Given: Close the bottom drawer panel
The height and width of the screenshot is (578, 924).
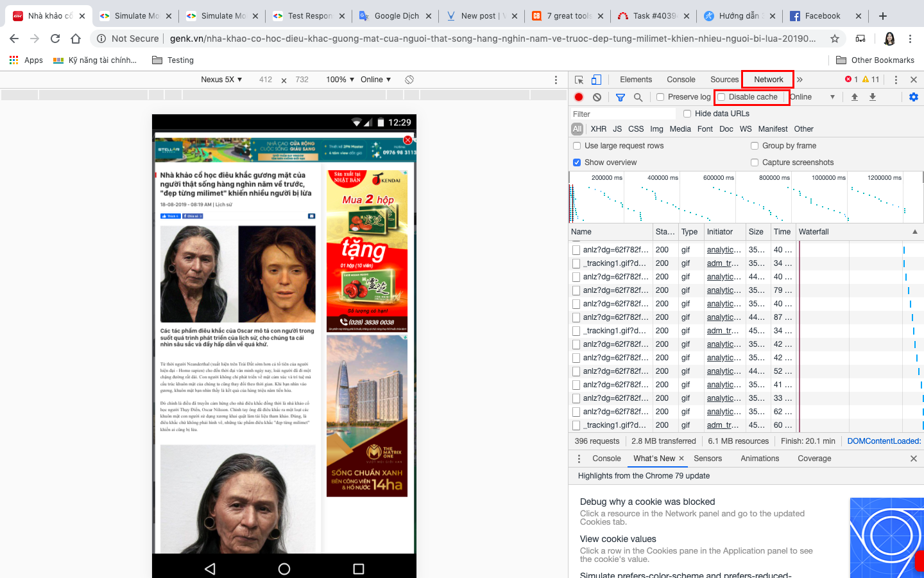Looking at the screenshot, I should [914, 459].
